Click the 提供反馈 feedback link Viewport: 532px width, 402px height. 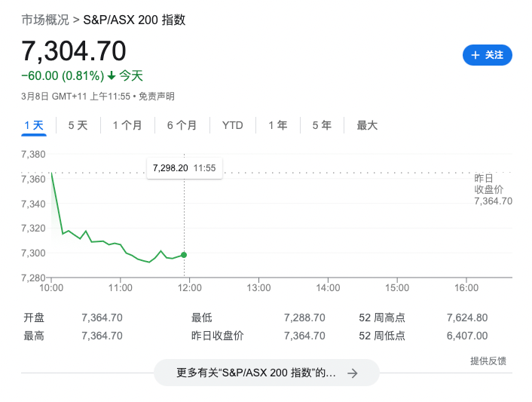tap(488, 361)
